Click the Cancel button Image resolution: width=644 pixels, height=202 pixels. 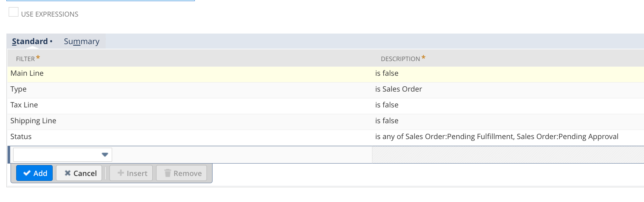tap(79, 173)
